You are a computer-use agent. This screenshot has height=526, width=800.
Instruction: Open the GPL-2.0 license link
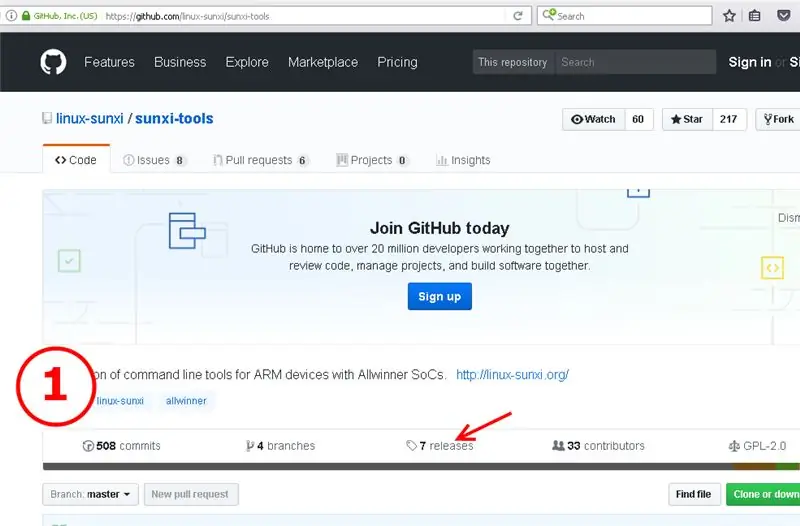757,446
